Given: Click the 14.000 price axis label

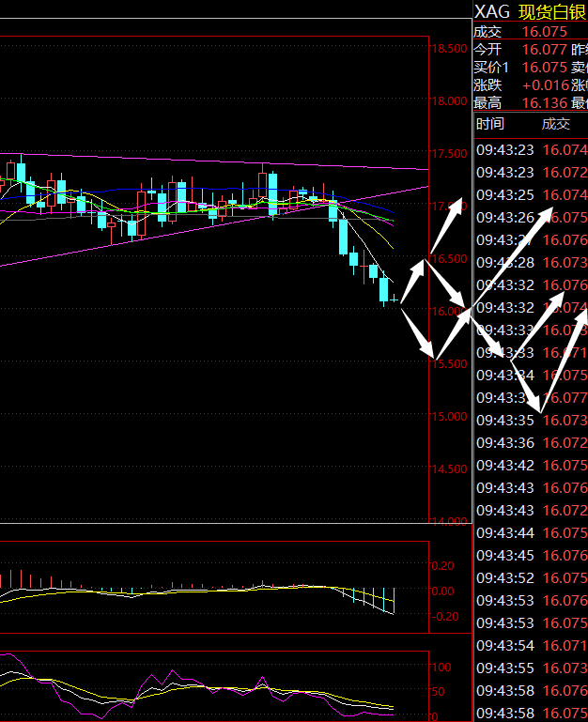Looking at the screenshot, I should (449, 522).
